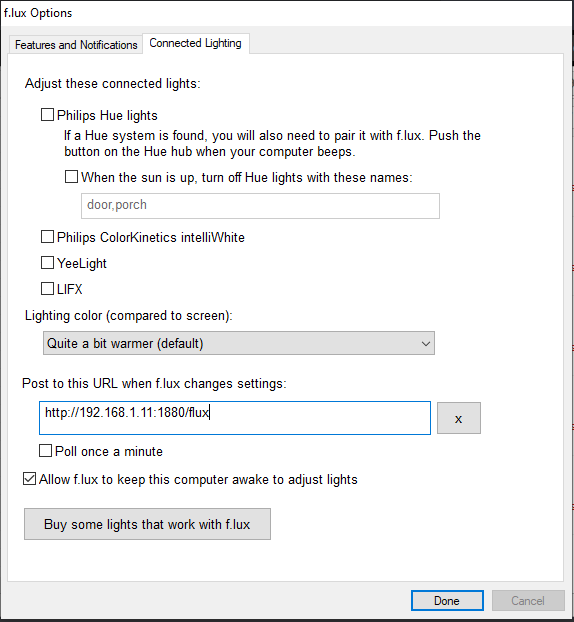Switch to Features and Notifications tab
574x622 pixels.
tap(76, 45)
